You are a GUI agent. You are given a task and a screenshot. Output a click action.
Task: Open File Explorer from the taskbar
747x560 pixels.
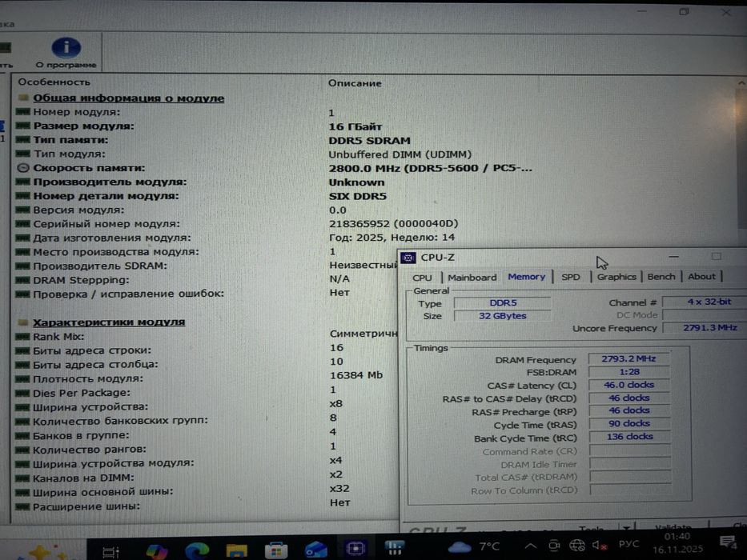click(x=236, y=550)
